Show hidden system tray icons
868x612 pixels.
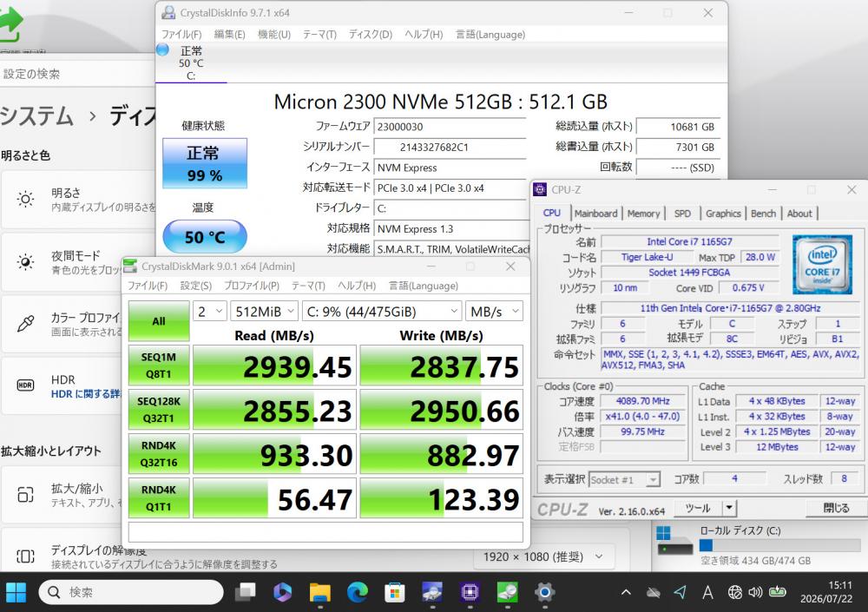point(626,592)
